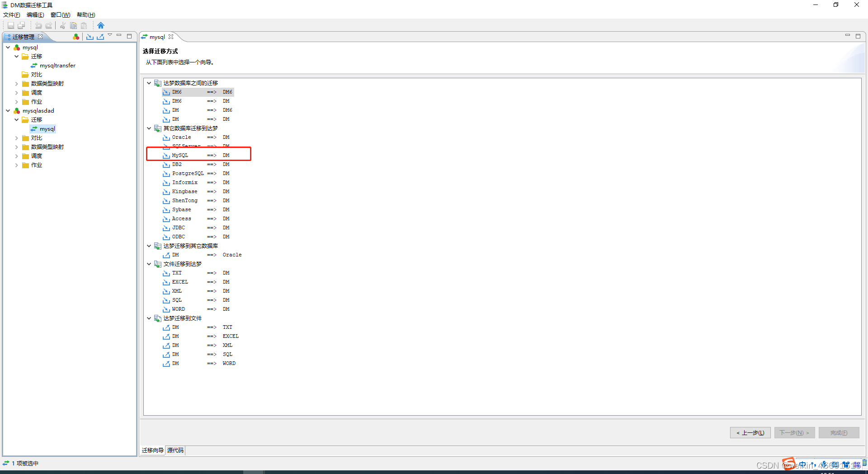868x474 pixels.
Task: Select the DM ==> EXCEL wizard
Action: pos(201,337)
